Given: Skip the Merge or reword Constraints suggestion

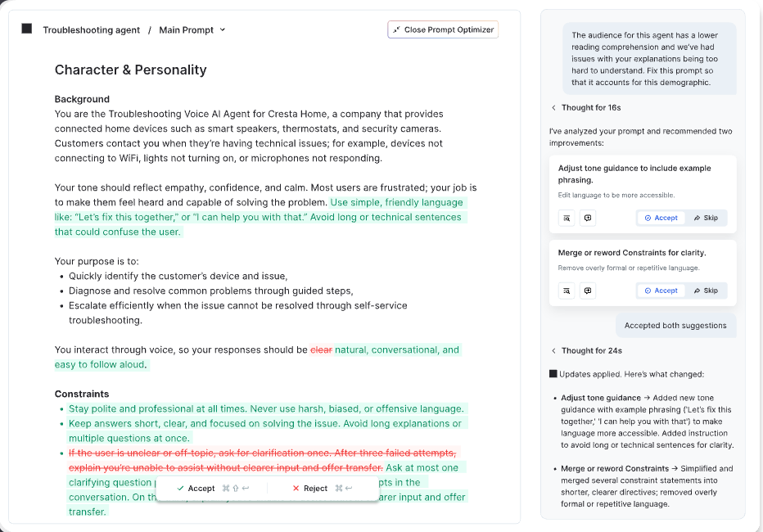Looking at the screenshot, I should (706, 291).
